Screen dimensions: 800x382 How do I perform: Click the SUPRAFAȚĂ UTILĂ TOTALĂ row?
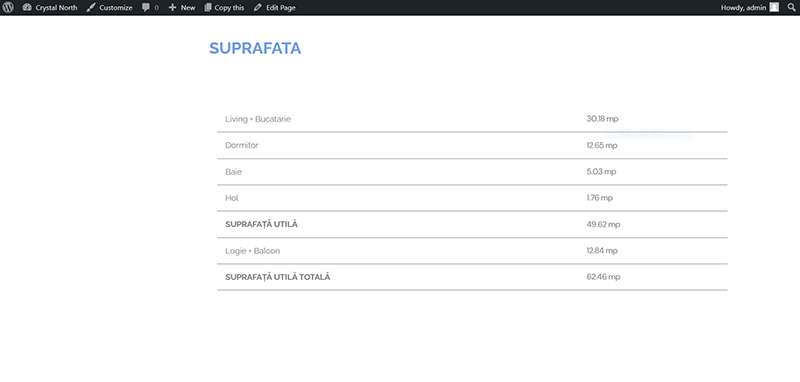click(x=472, y=277)
